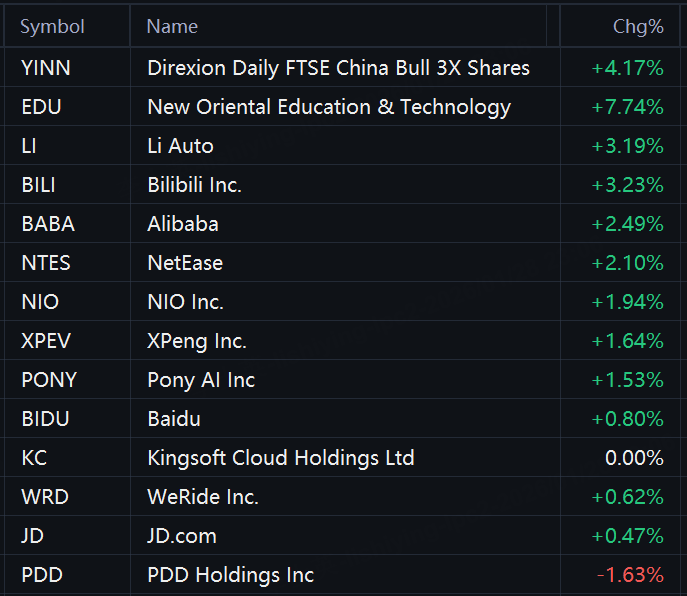This screenshot has height=596, width=687.
Task: Sort by the Chg% column header
Action: point(638,27)
